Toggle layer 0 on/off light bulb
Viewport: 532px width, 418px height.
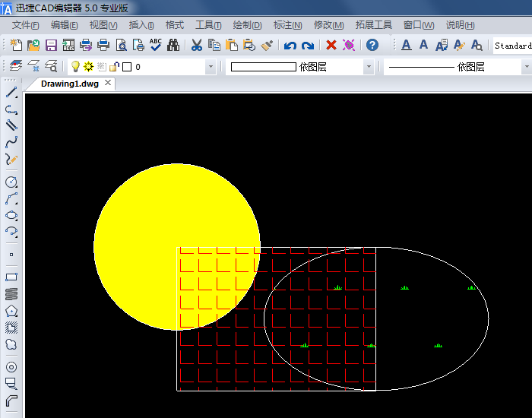pyautogui.click(x=75, y=67)
